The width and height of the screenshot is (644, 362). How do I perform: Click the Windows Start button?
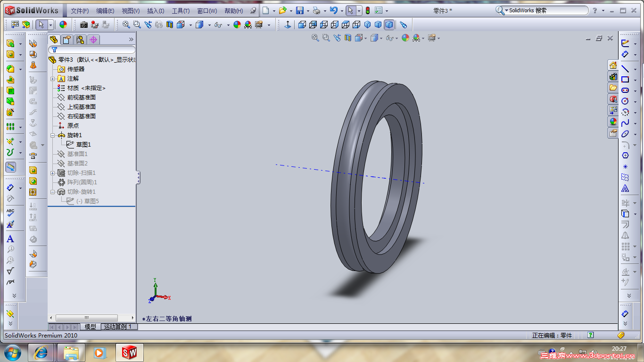pyautogui.click(x=12, y=352)
